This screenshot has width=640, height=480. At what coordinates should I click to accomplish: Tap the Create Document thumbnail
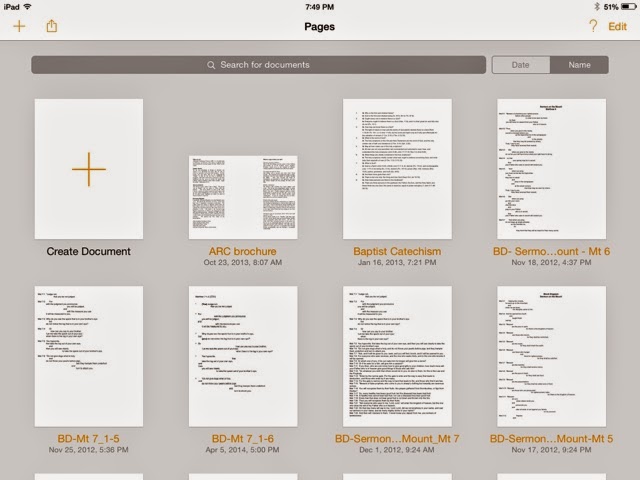(89, 169)
